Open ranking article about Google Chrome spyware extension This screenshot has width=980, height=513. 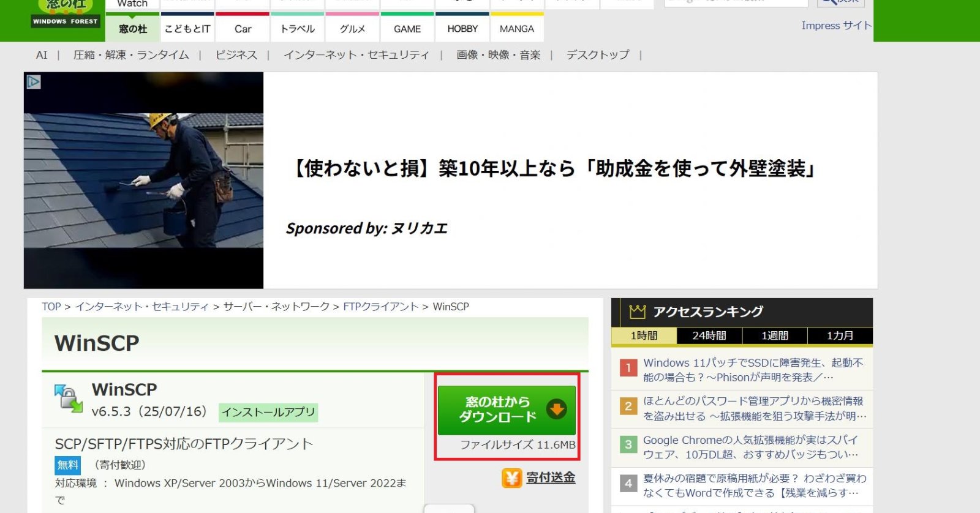point(751,447)
